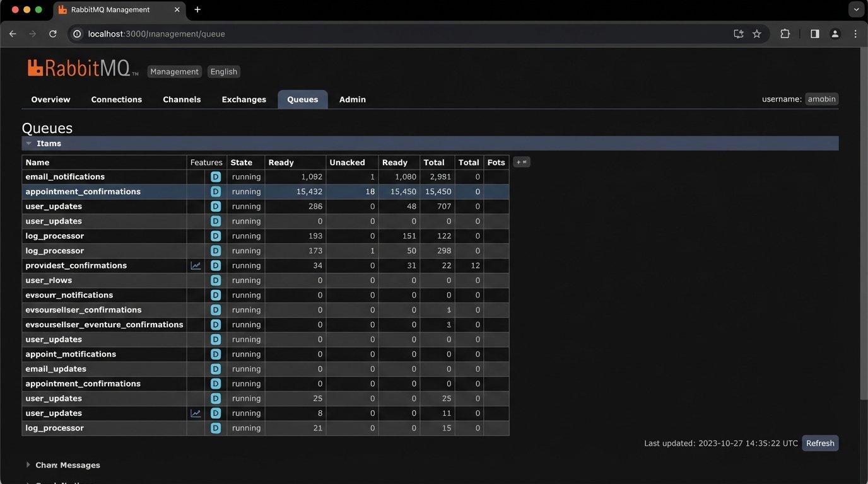
Task: Open the browser extensions puzzle icon
Action: (785, 34)
